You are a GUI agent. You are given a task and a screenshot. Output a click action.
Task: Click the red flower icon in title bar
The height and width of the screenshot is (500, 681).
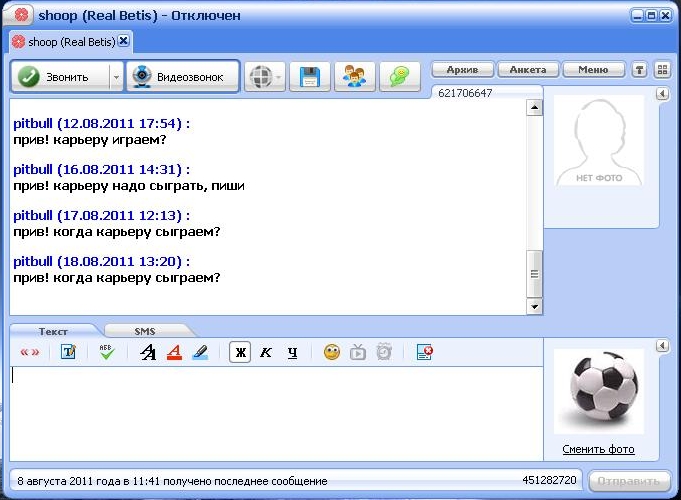pyautogui.click(x=21, y=15)
